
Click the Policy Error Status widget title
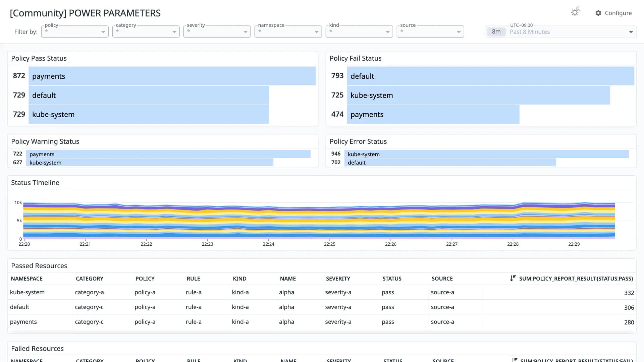coord(358,141)
